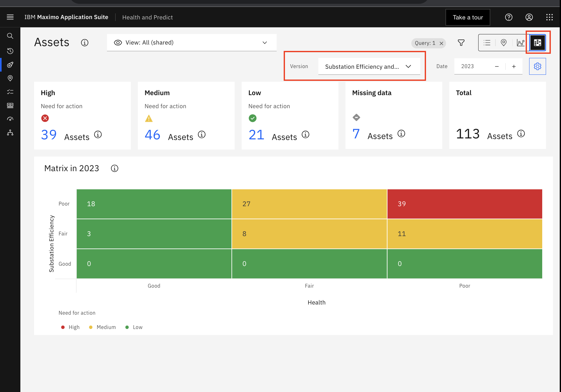Switch to the map view
Image resolution: width=561 pixels, height=392 pixels.
(504, 43)
